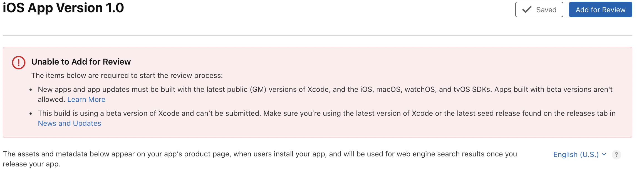Screen dimensions: 644x177
Task: Open the English (U.S.) language dropdown
Action: 579,154
